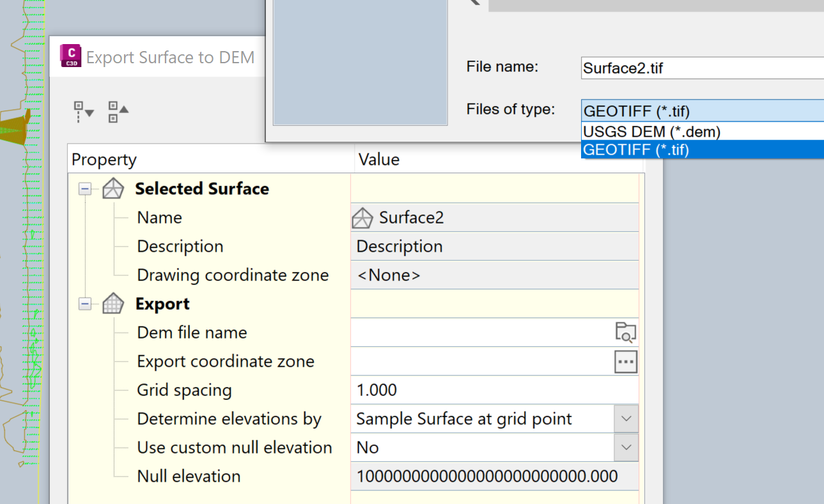Click the surface icon beside Surface2 name
This screenshot has height=504, width=824.
click(362, 217)
